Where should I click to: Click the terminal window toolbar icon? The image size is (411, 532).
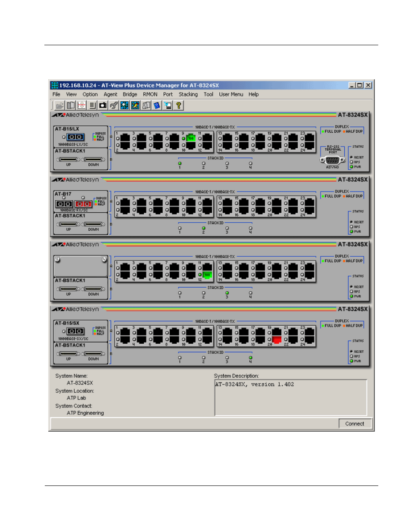(x=168, y=105)
